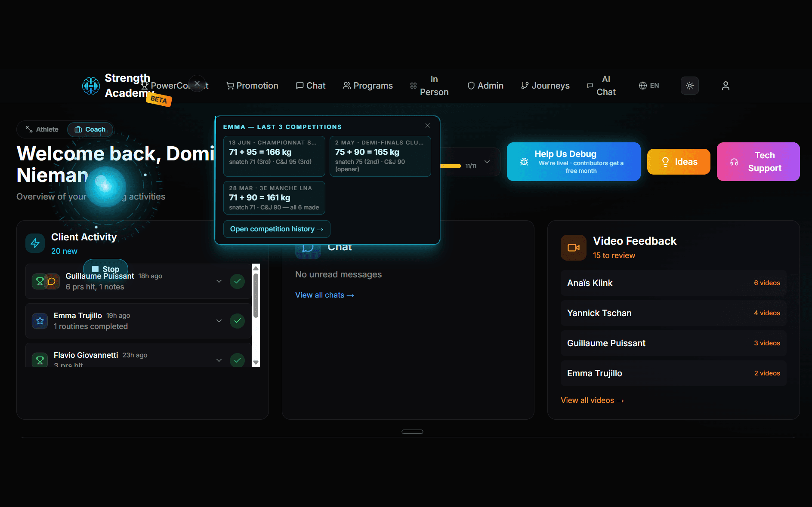The height and width of the screenshot is (507, 812).
Task: Click the activity list scrollbar up arrow
Action: [256, 268]
